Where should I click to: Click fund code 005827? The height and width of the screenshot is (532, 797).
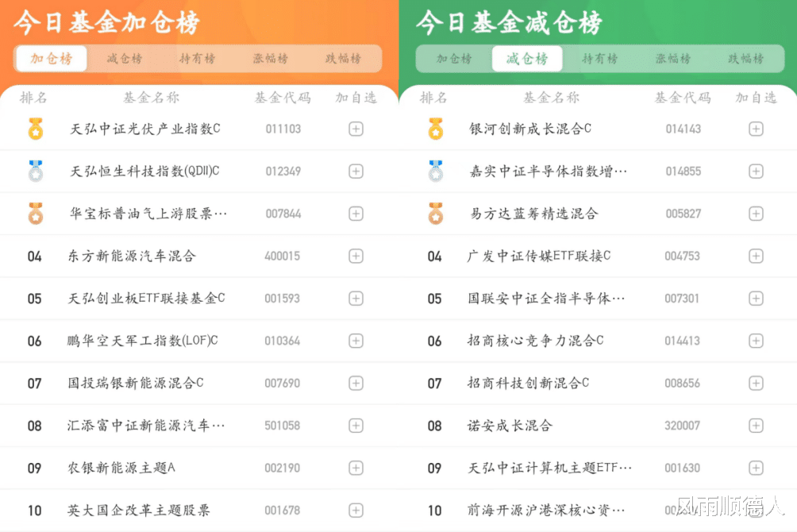coord(683,214)
